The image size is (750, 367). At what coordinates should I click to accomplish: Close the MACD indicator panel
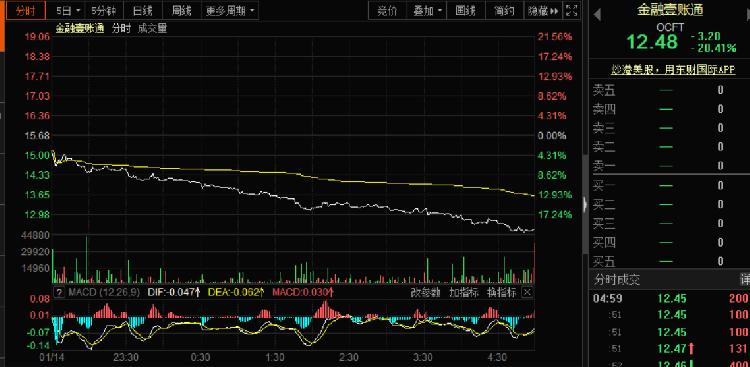pyautogui.click(x=527, y=292)
